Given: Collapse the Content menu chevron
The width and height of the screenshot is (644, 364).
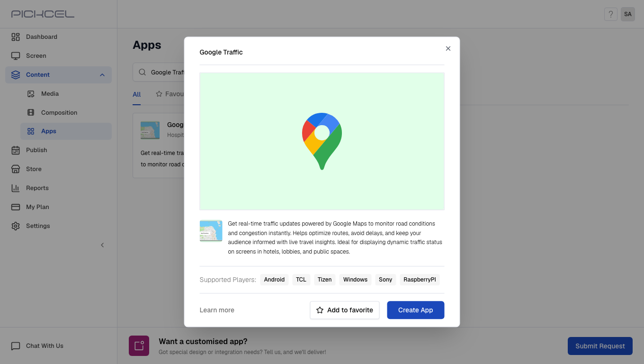Looking at the screenshot, I should (102, 75).
